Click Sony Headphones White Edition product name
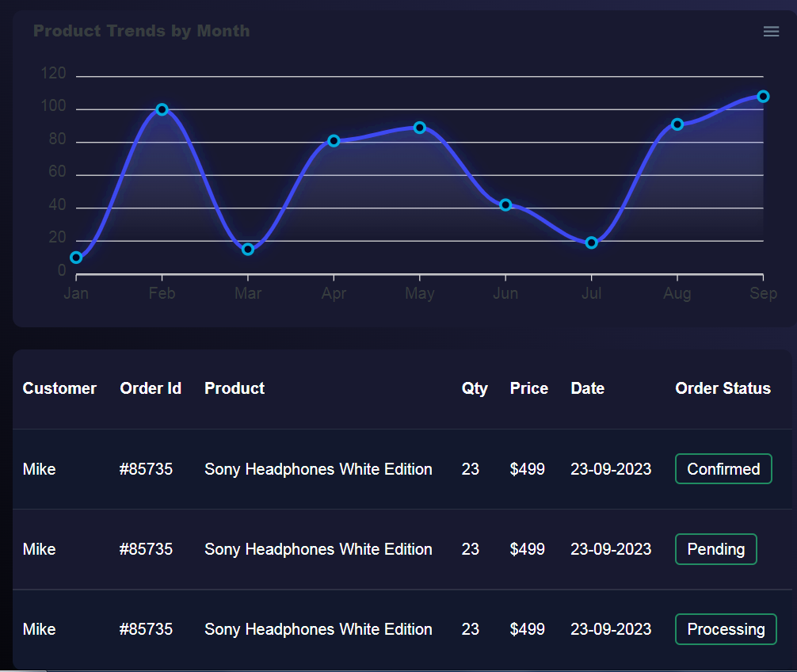 (x=318, y=468)
